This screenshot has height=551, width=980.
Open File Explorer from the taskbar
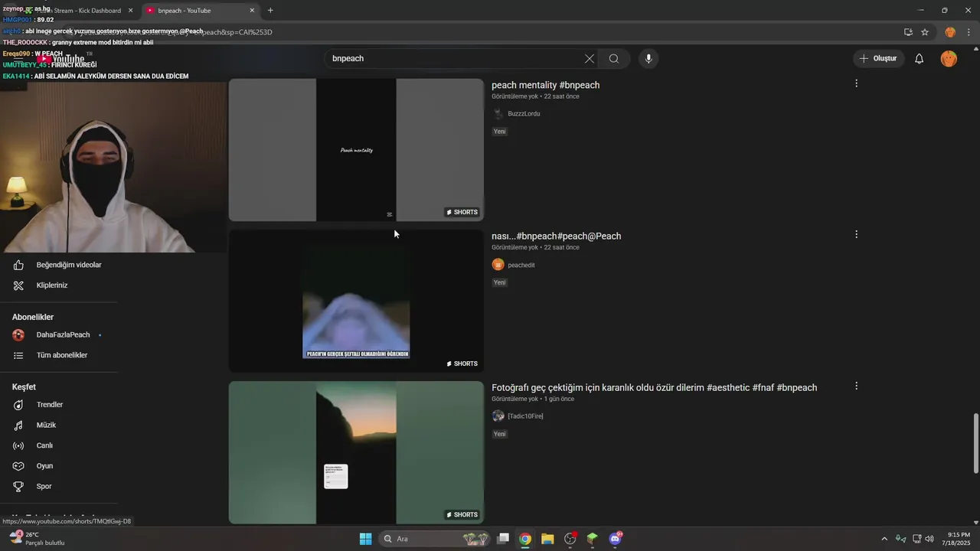pyautogui.click(x=547, y=539)
